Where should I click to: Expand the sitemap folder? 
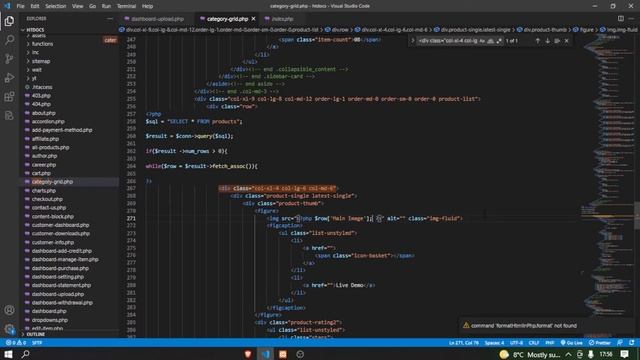(x=41, y=61)
